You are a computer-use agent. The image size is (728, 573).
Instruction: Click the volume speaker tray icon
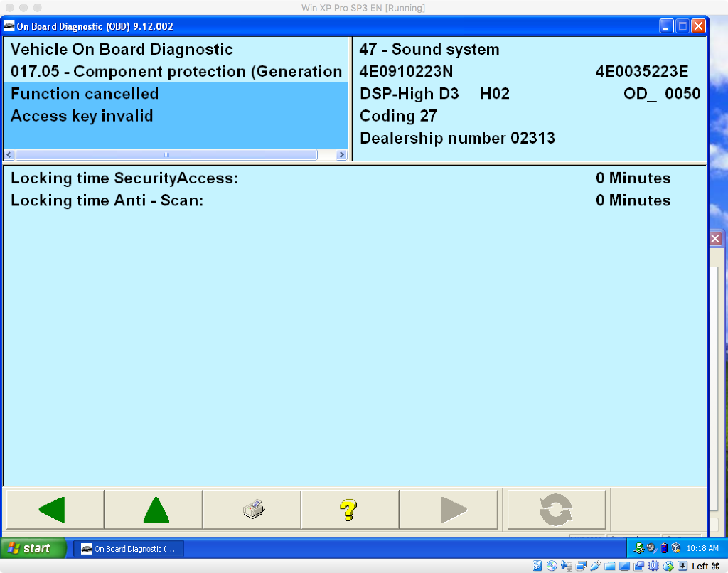(651, 548)
